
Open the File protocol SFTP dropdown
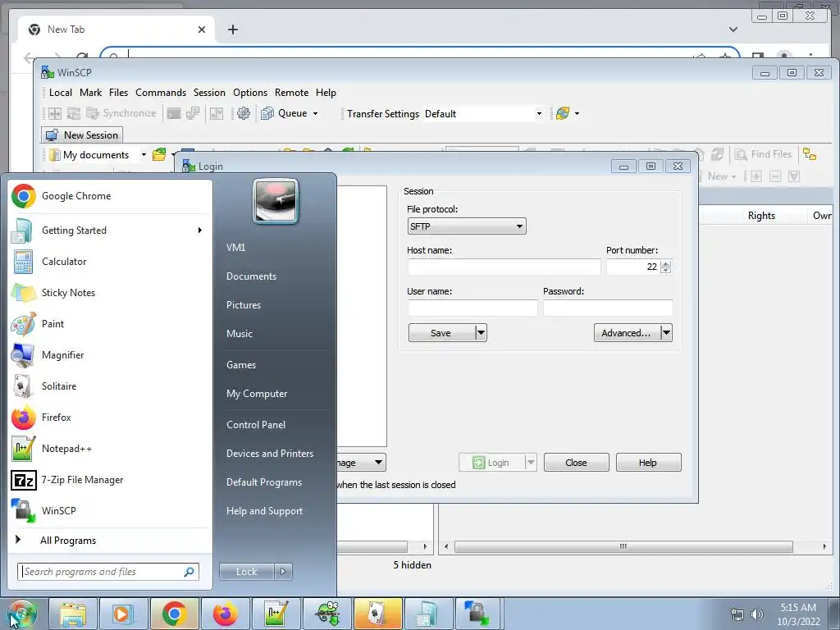point(467,226)
